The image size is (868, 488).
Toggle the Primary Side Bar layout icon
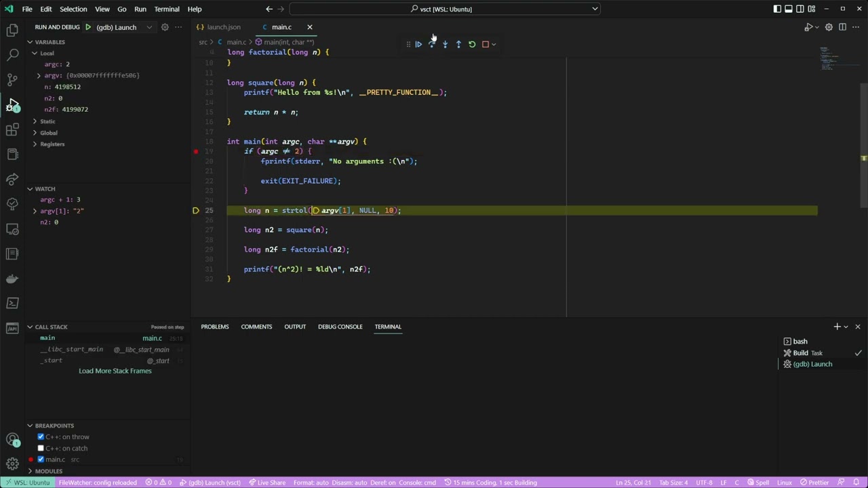[777, 9]
